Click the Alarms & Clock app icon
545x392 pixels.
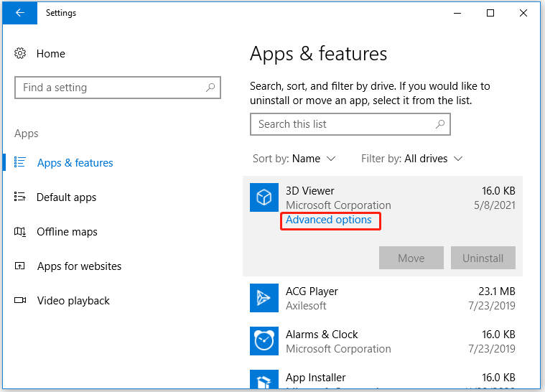tap(264, 341)
